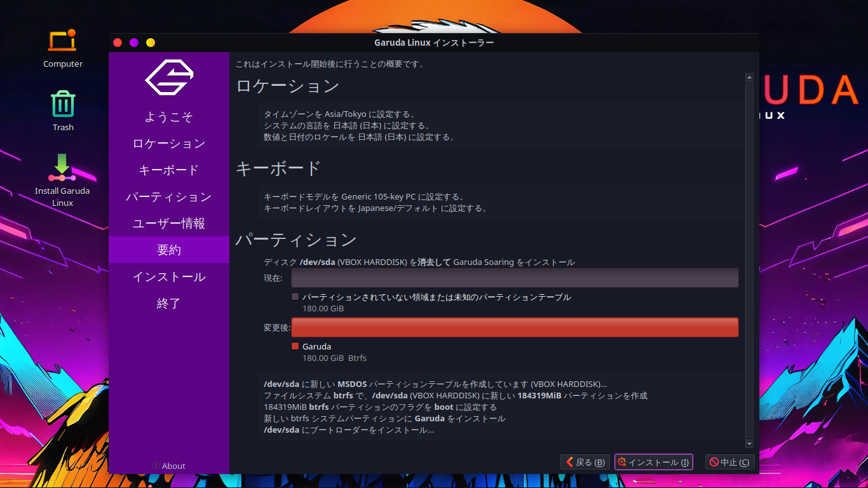Image resolution: width=868 pixels, height=488 pixels.
Task: Open the About link at the sidebar bottom
Action: (x=168, y=466)
